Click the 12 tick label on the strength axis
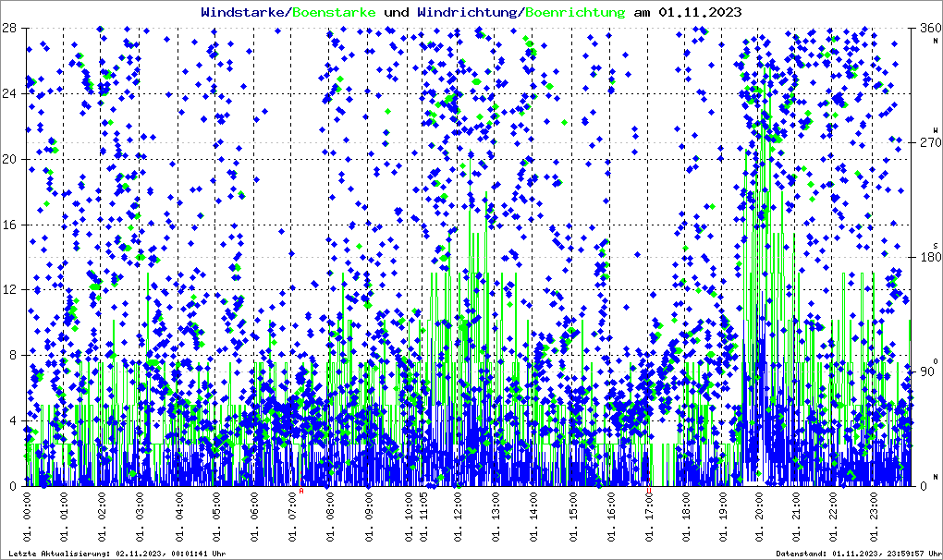The image size is (943, 560). click(8, 289)
